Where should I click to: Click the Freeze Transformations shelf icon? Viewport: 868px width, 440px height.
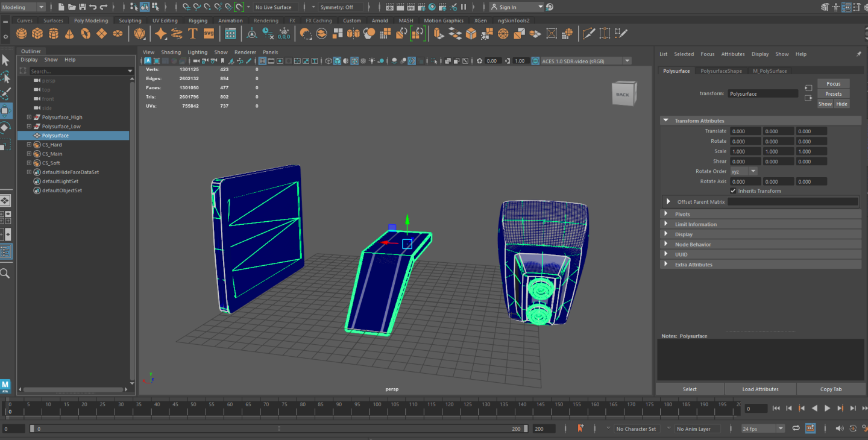pos(284,33)
